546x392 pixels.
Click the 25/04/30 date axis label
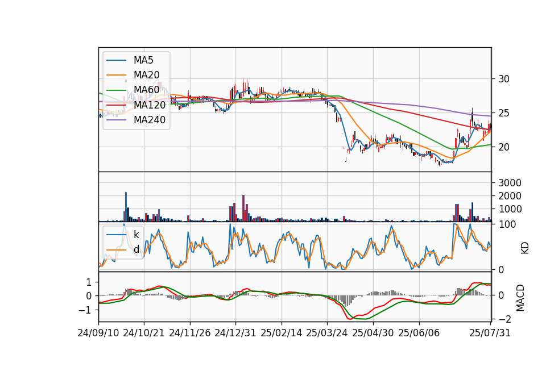[x=373, y=333]
